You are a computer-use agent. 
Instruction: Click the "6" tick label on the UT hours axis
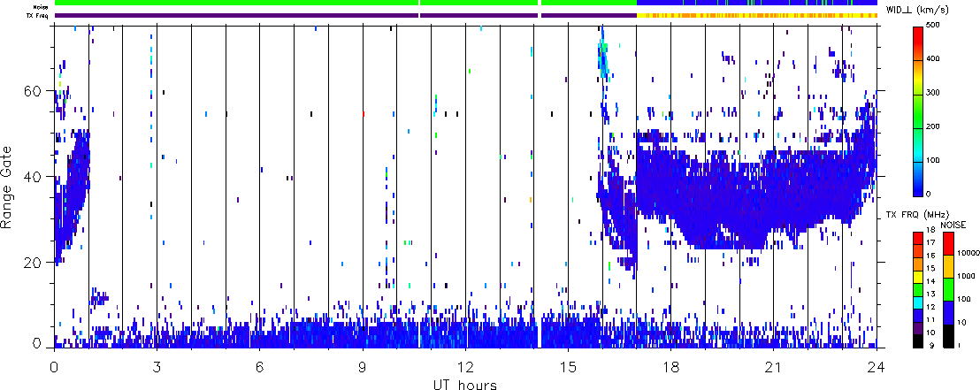point(259,368)
